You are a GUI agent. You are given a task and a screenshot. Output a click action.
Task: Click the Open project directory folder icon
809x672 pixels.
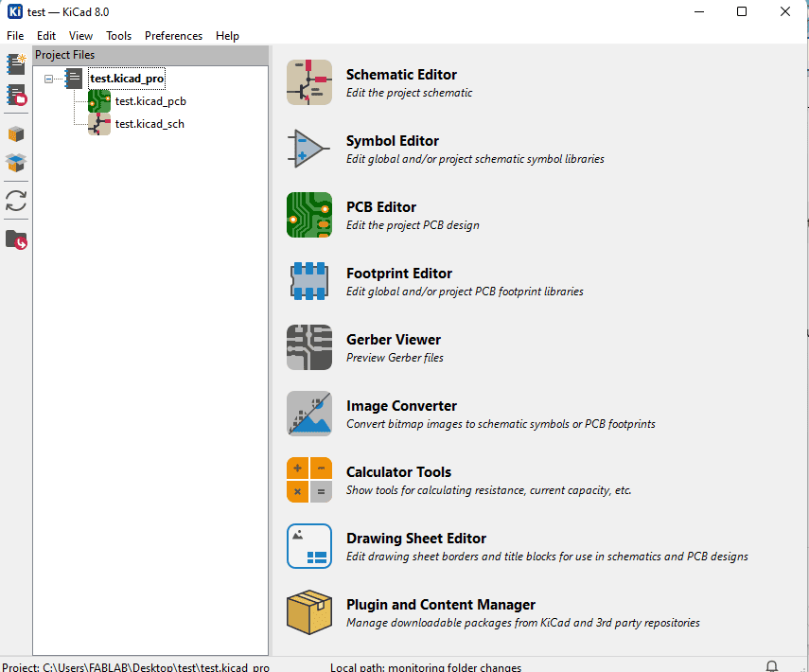tap(16, 240)
